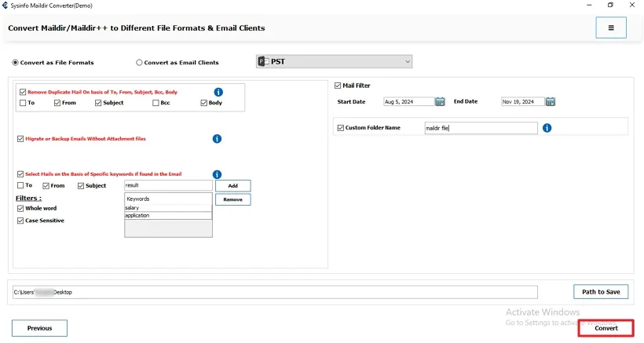Screen dimensions: 644x343
Task: Start conversion with the Convert button
Action: (x=606, y=328)
